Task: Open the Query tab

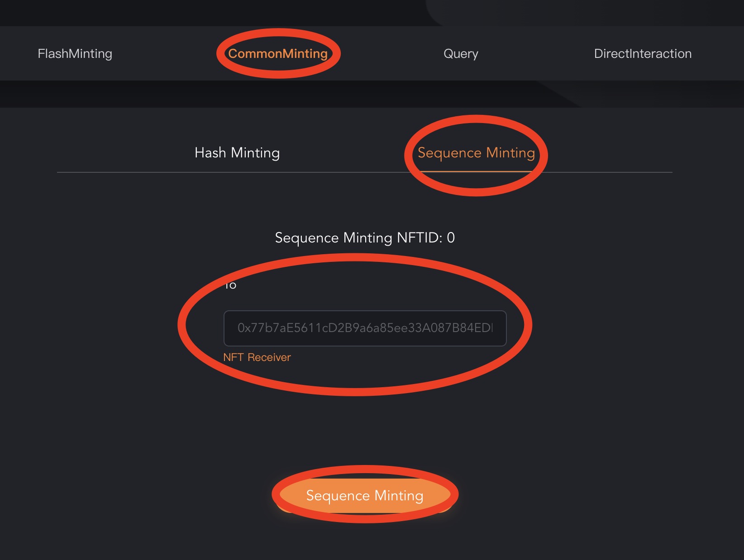Action: click(x=461, y=54)
